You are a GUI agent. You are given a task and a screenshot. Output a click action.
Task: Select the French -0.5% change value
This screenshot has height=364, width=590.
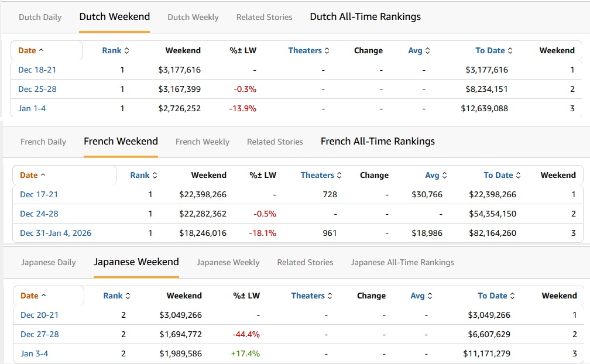coord(265,214)
